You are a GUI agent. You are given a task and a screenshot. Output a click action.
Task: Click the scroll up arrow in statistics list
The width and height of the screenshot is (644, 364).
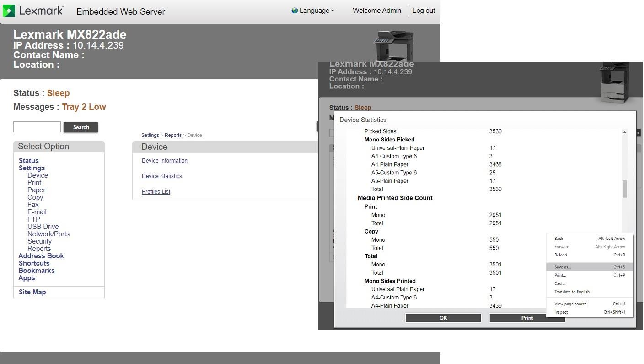tap(624, 132)
